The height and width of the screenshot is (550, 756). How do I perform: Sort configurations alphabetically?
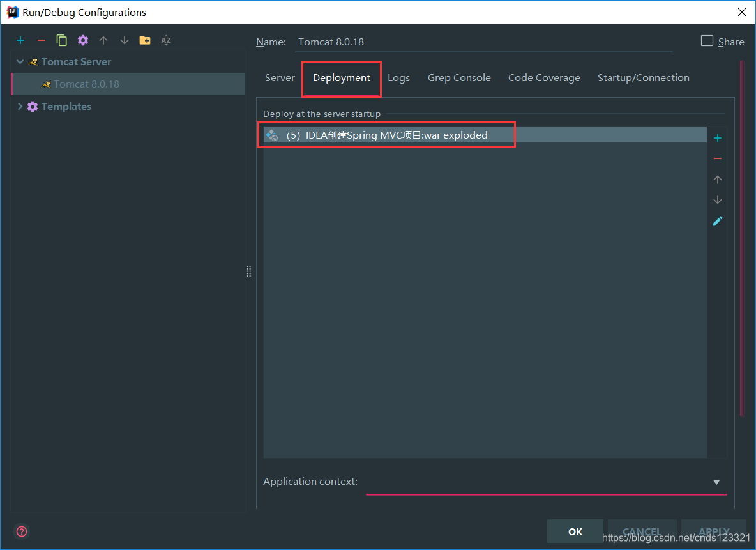(x=166, y=40)
